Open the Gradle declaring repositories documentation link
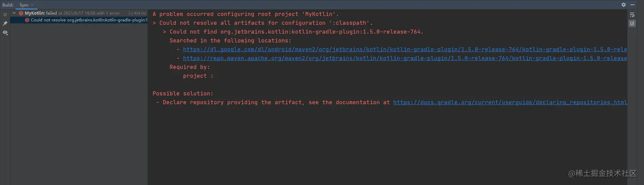This screenshot has width=644, height=185. [510, 102]
